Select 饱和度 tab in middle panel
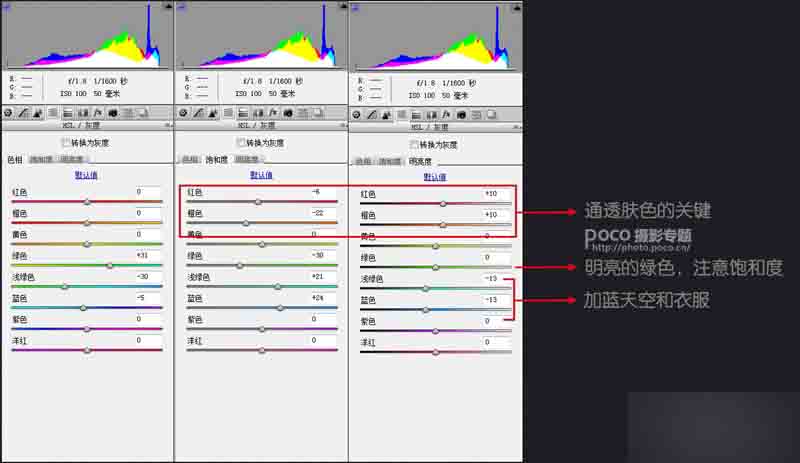The width and height of the screenshot is (800, 463). pos(217,159)
